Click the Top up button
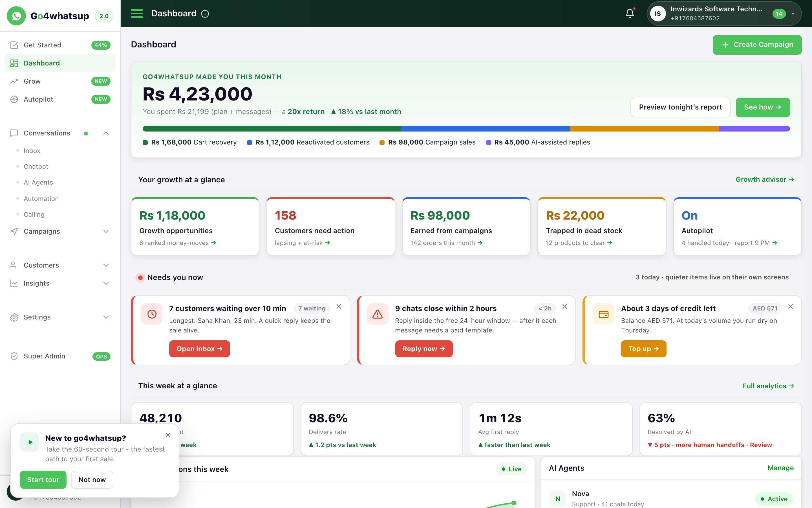This screenshot has width=812, height=508. (x=643, y=349)
